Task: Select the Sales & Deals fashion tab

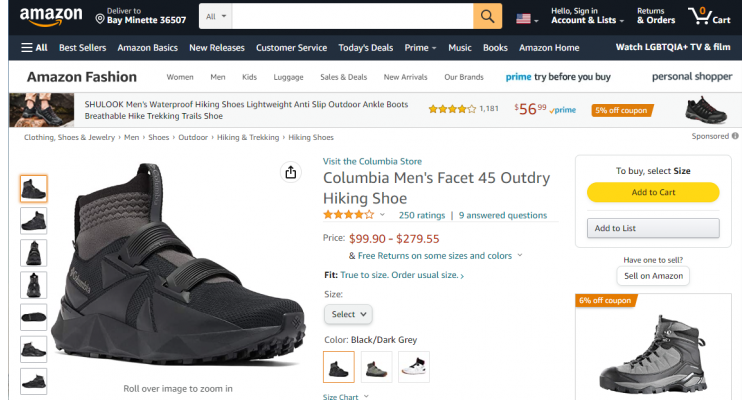Action: 343,77
